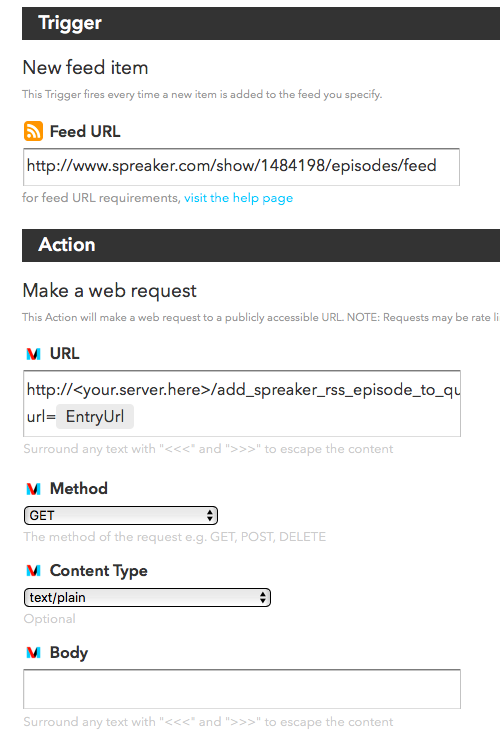This screenshot has height=746, width=500.
Task: Click the Content Type label text
Action: tap(98, 571)
